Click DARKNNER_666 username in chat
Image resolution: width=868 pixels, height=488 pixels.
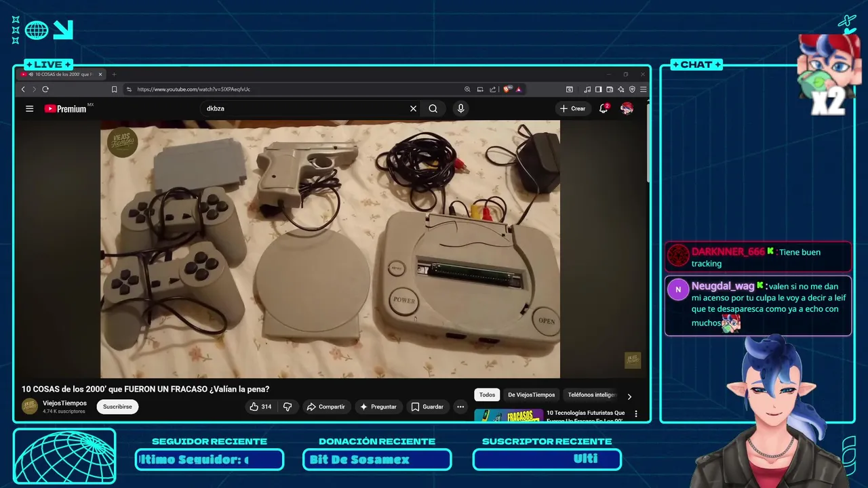pyautogui.click(x=728, y=251)
